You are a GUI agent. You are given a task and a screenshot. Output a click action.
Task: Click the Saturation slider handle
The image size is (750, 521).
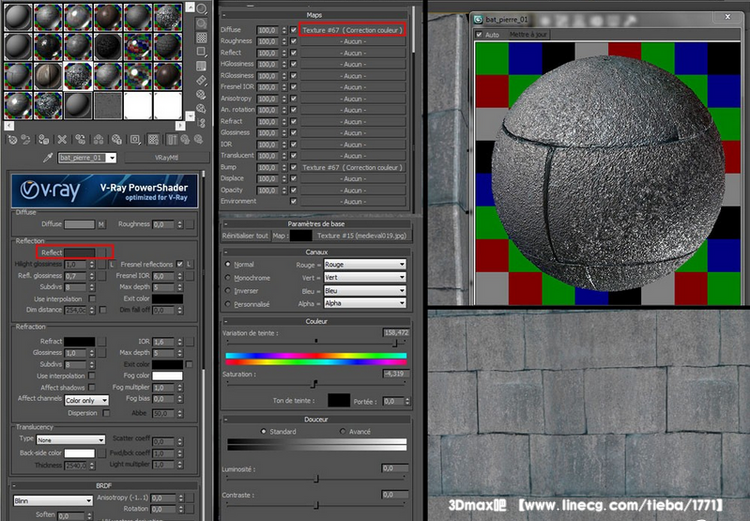(314, 384)
